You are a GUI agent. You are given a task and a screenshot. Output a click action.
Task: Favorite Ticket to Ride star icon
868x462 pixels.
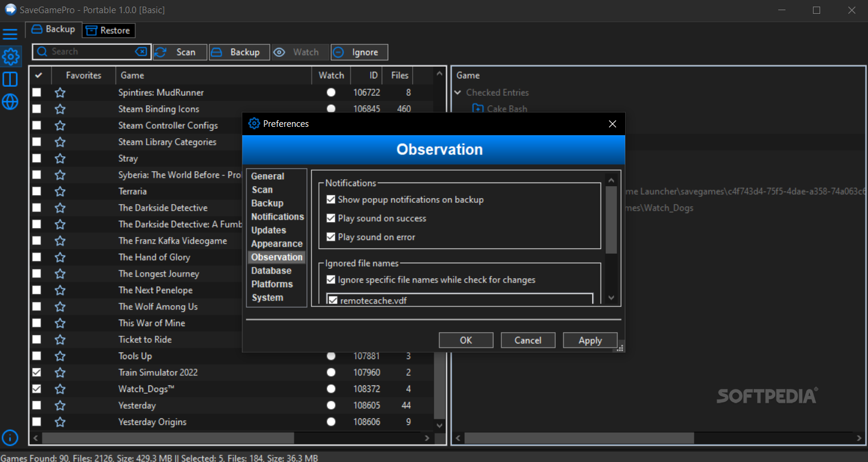click(x=60, y=339)
